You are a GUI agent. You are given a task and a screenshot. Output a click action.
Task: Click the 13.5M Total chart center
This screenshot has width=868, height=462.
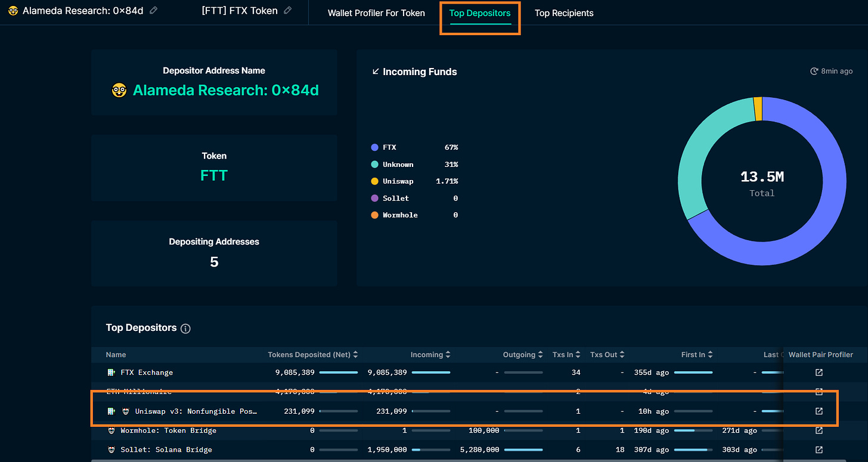point(762,182)
